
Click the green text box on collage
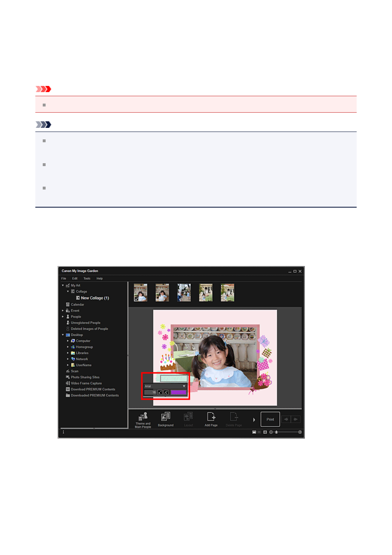click(174, 378)
